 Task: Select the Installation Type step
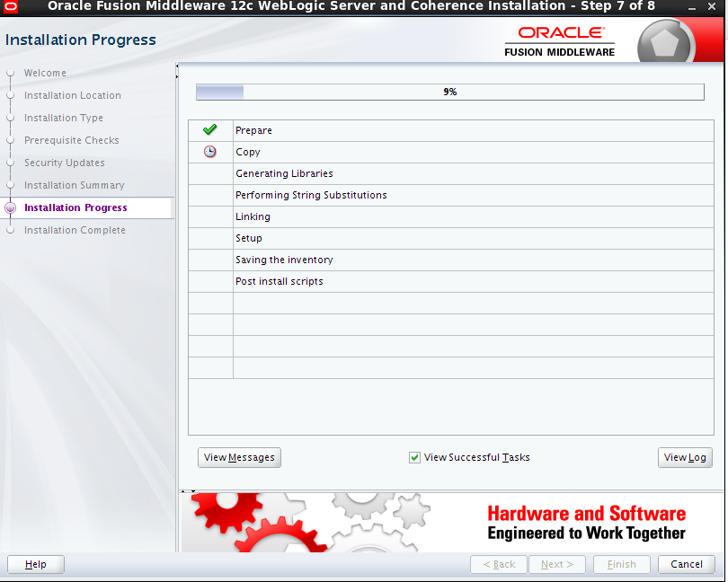(64, 118)
